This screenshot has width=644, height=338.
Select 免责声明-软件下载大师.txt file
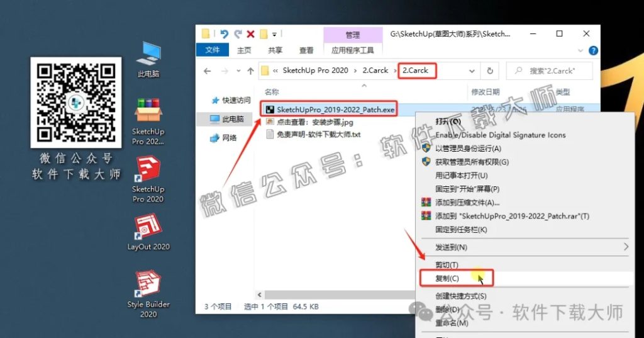(x=313, y=135)
